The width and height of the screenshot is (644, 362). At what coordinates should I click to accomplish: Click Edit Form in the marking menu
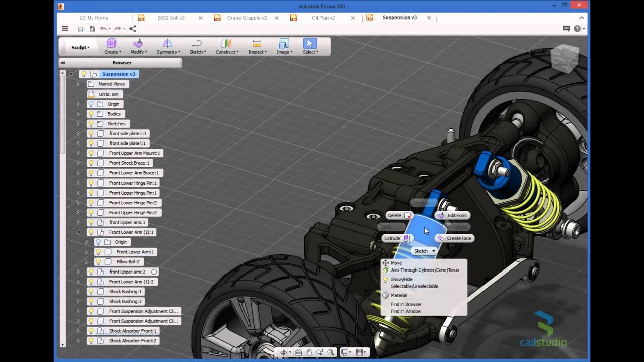[x=452, y=215]
